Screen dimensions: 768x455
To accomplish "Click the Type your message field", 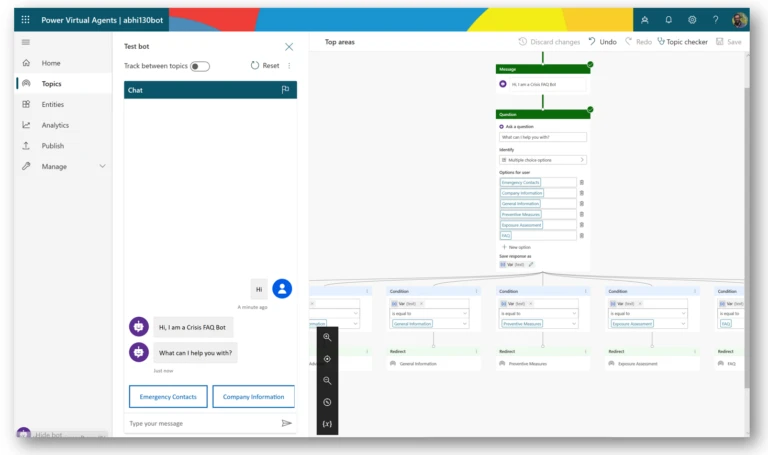I will click(203, 423).
